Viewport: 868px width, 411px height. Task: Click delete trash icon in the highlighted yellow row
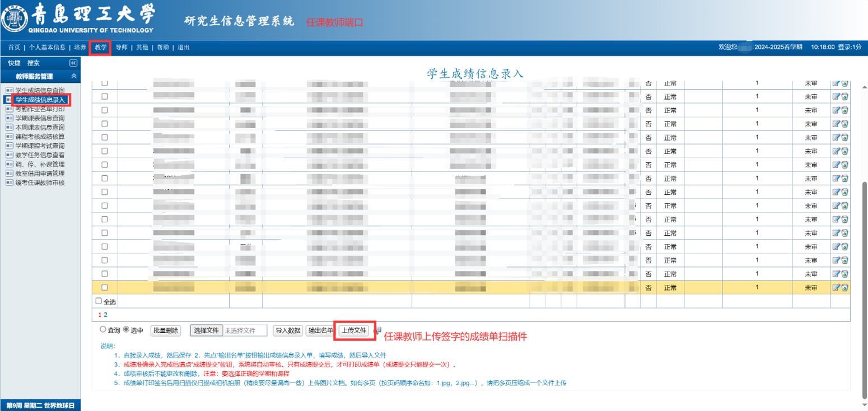(844, 288)
